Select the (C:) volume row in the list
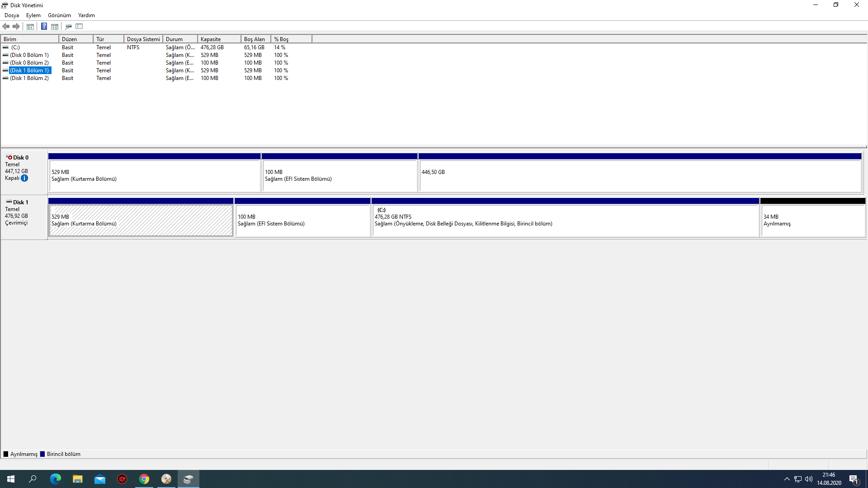 [x=16, y=47]
